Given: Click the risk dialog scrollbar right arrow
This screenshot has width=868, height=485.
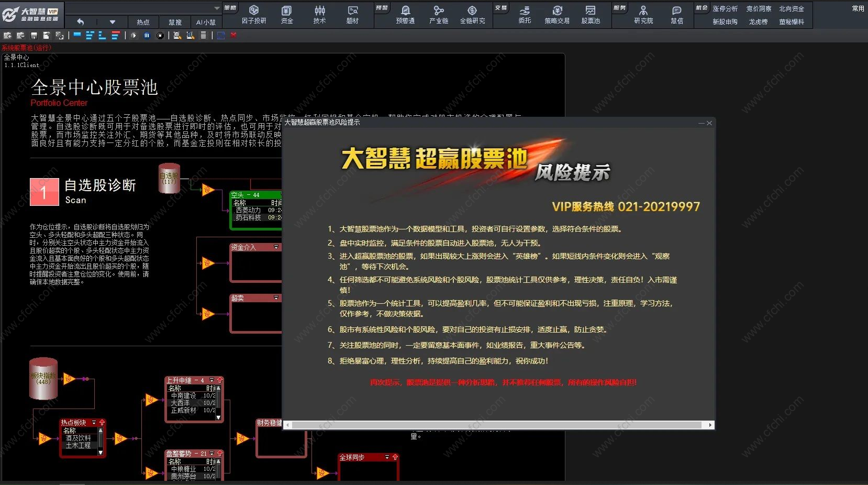Looking at the screenshot, I should [710, 425].
